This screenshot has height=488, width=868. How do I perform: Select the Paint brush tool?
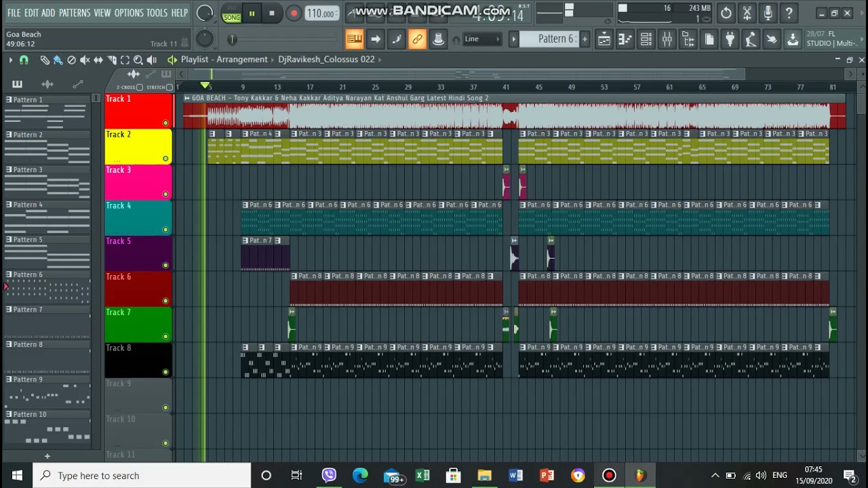tap(58, 60)
